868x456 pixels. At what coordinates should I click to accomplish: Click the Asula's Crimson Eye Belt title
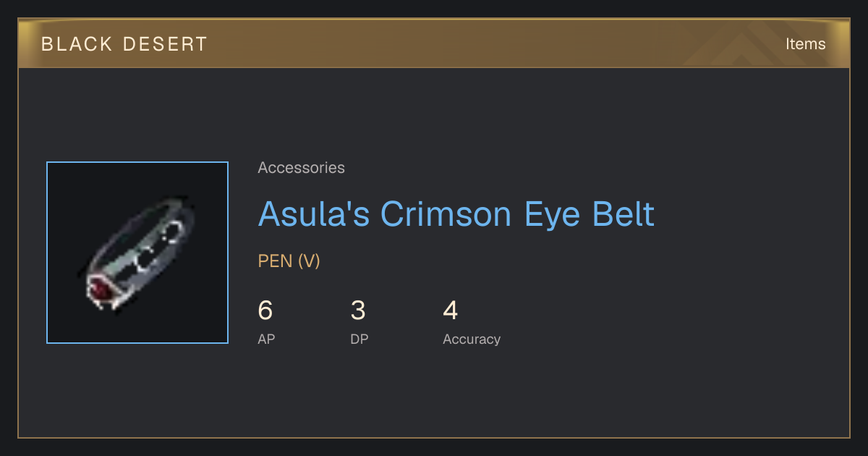tap(456, 214)
